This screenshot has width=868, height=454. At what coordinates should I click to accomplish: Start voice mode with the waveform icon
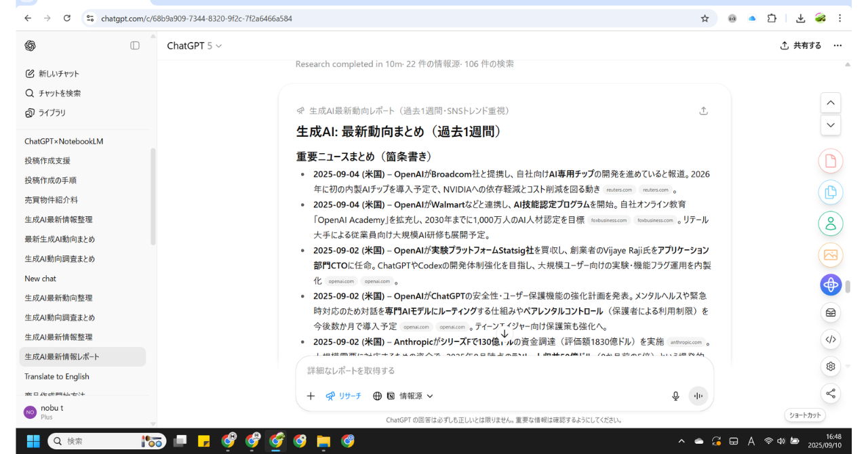pyautogui.click(x=698, y=396)
